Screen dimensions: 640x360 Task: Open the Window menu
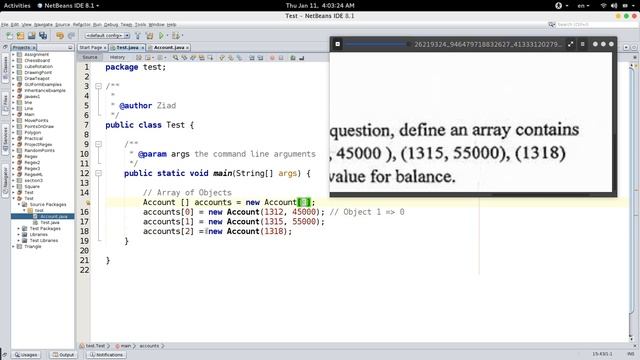click(156, 25)
